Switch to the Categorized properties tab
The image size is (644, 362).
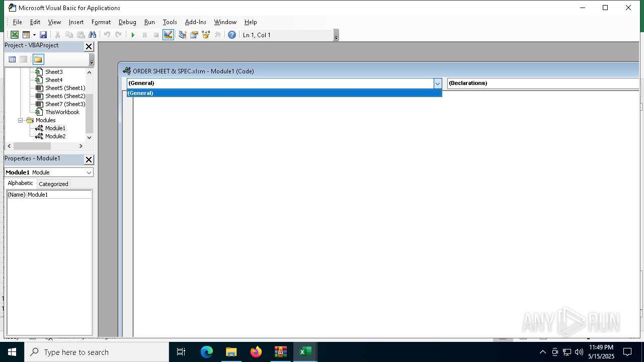click(53, 184)
